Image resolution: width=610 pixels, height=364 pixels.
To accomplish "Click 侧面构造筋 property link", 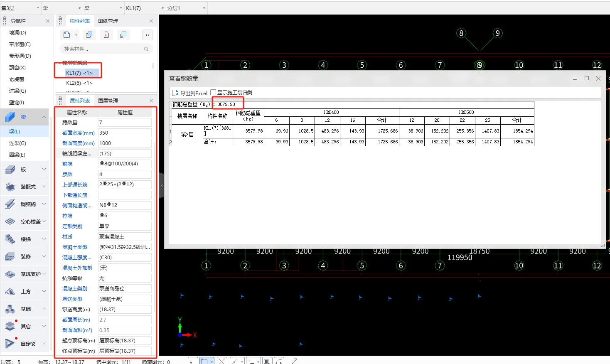I will coord(77,206).
